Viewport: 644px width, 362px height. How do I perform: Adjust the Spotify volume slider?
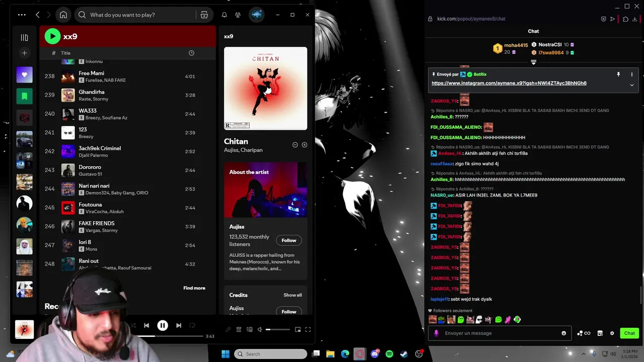pos(278,330)
